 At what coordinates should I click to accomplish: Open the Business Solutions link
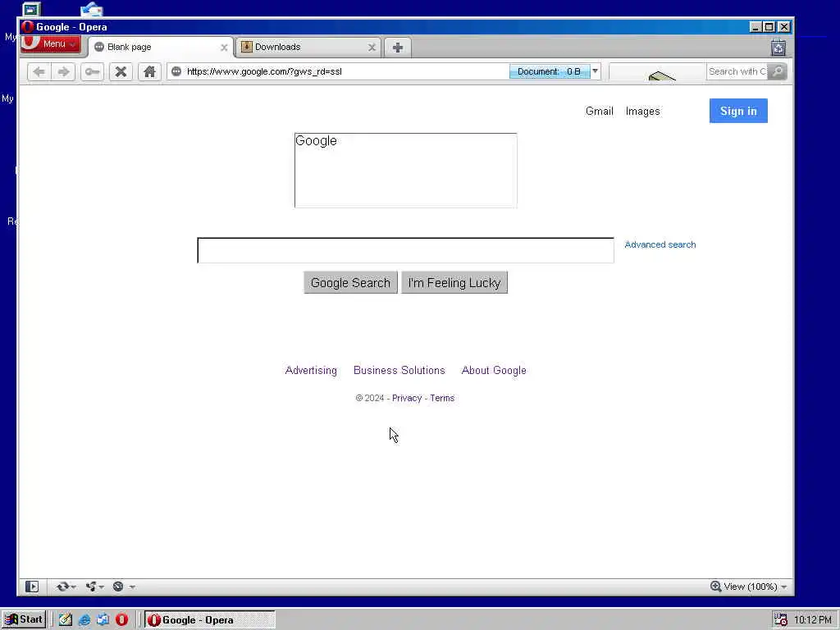click(399, 371)
